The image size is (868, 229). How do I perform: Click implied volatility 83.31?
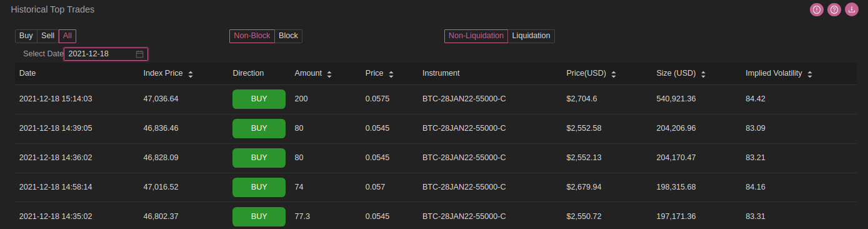coord(756,216)
